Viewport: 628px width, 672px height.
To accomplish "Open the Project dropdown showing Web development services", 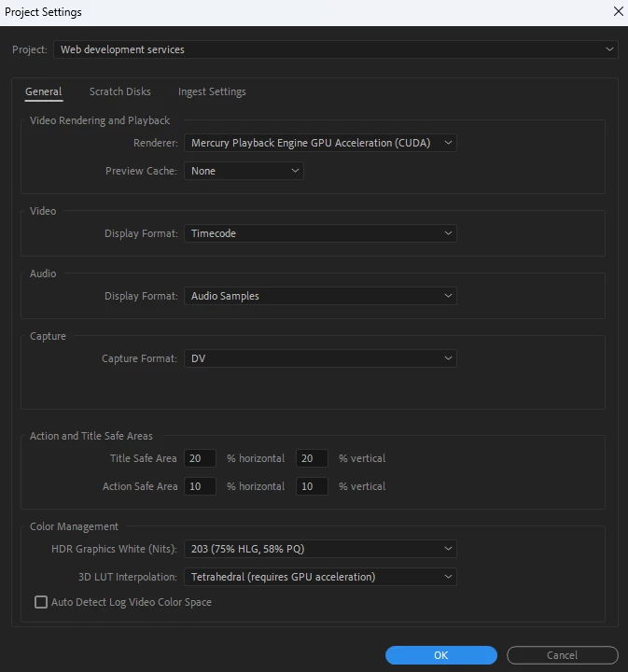I will pyautogui.click(x=335, y=49).
